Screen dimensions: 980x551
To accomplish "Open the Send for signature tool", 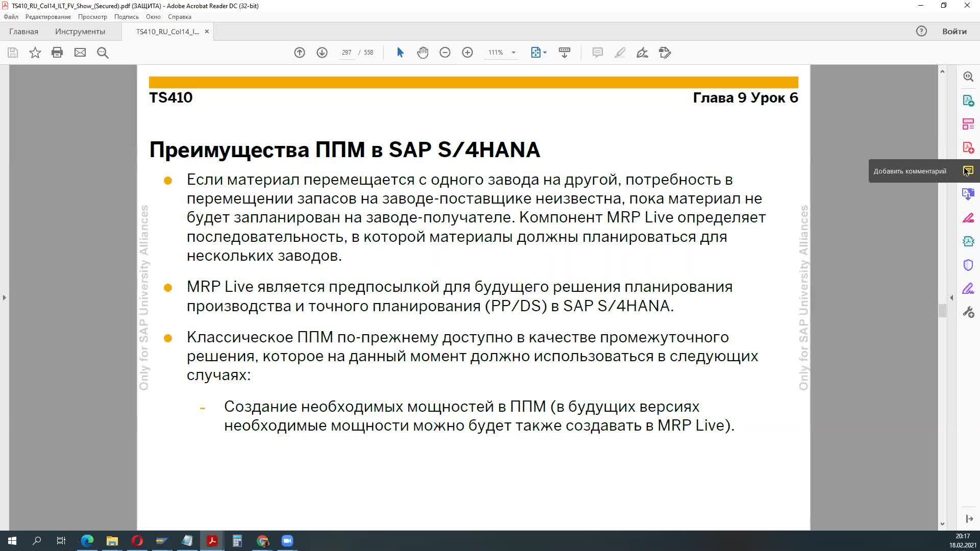I will [x=968, y=241].
